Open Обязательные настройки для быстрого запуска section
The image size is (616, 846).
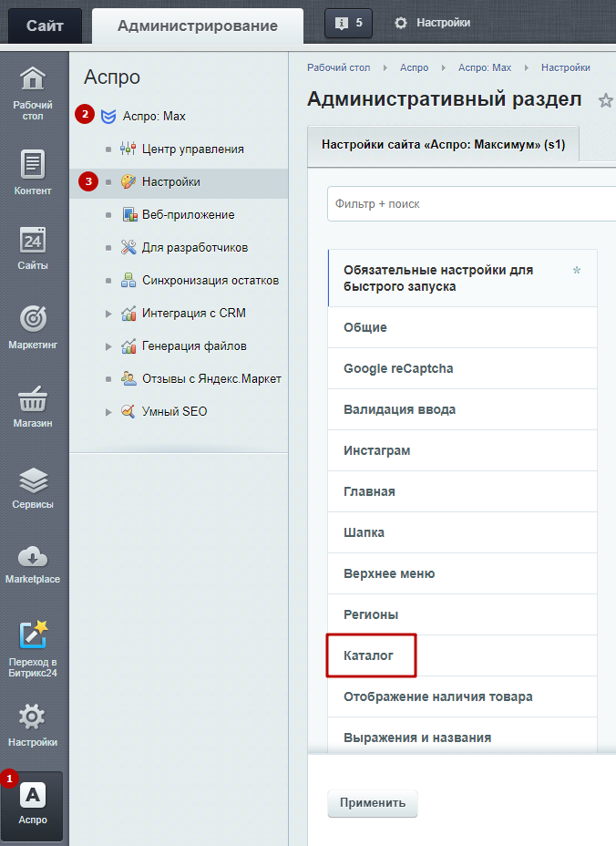tap(462, 278)
